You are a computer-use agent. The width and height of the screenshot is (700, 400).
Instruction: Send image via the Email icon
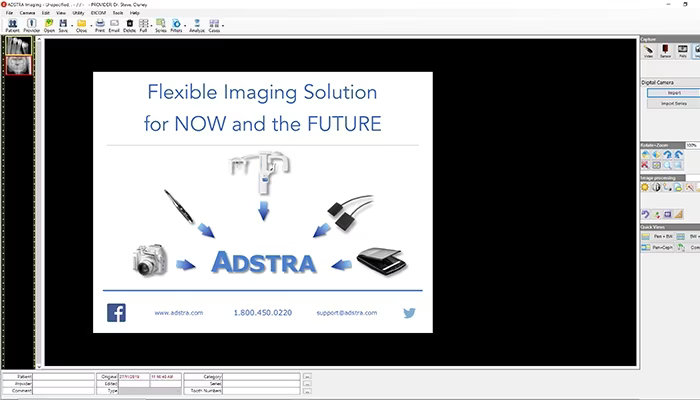pos(114,25)
